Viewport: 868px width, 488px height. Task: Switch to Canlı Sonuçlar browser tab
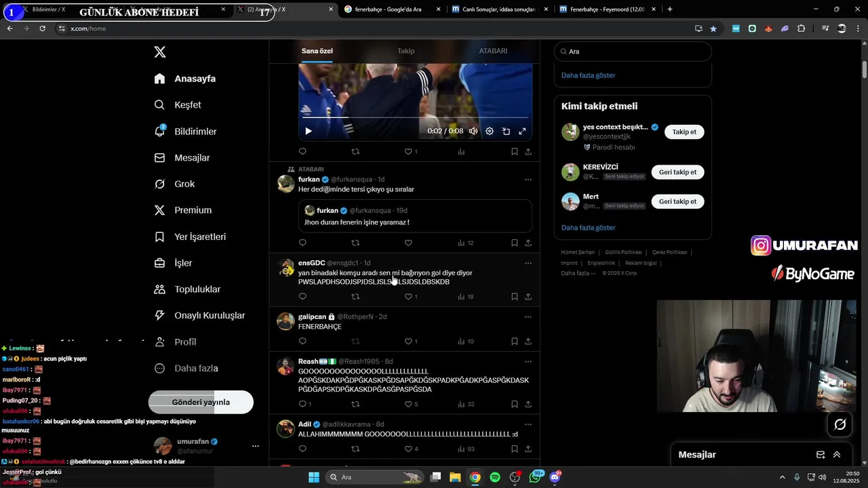click(x=500, y=9)
